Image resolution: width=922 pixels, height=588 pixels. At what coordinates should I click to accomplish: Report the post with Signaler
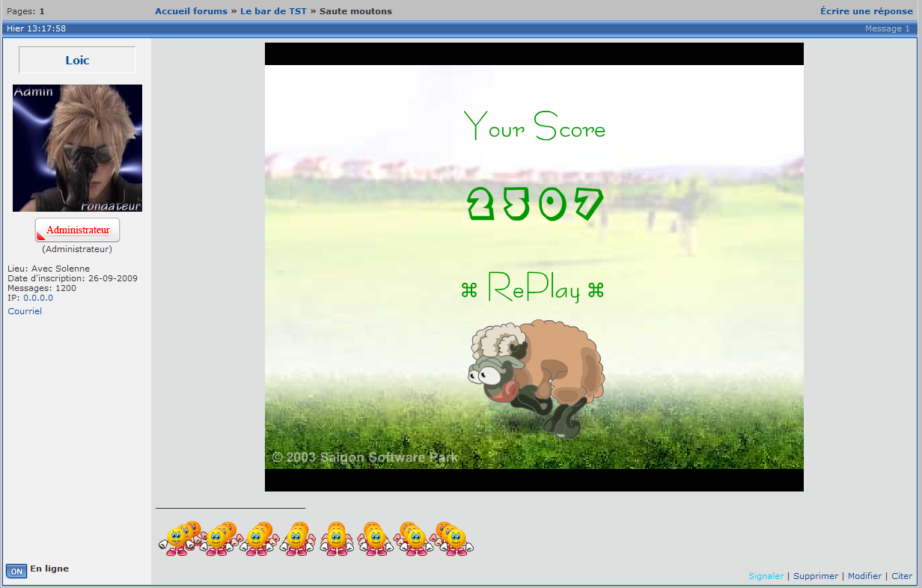click(x=766, y=576)
